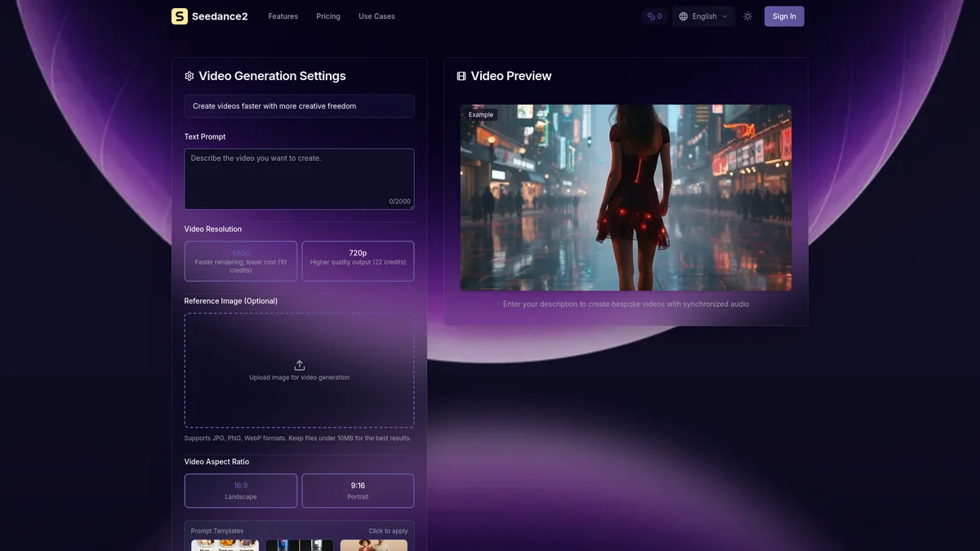Go to Use Cases in navigation

(x=376, y=16)
